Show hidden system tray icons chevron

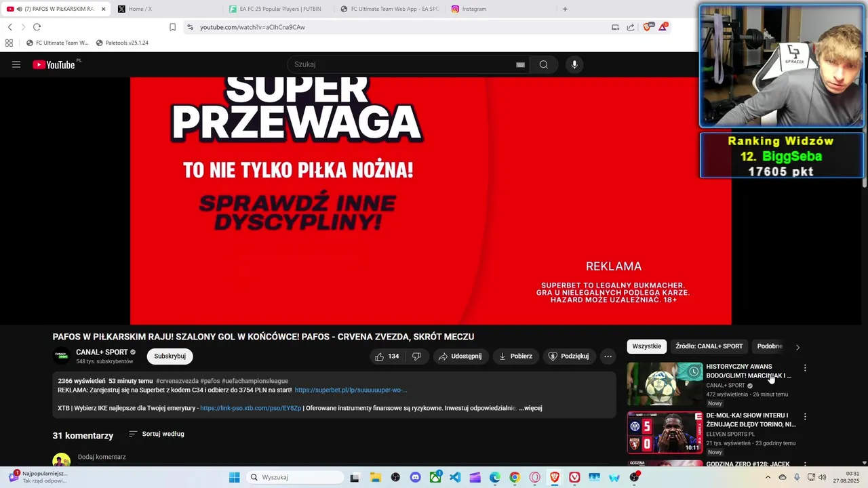[x=768, y=477]
